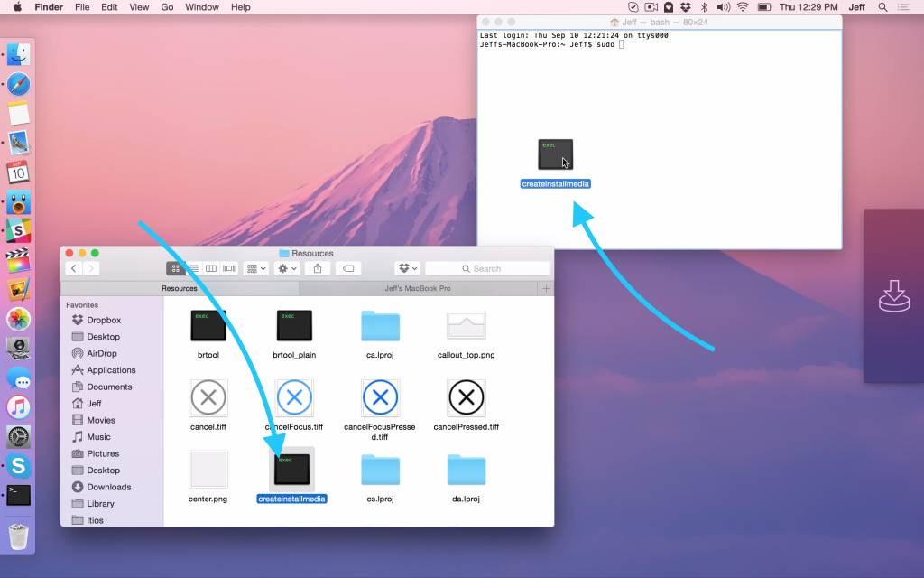Open Safari from the Dock
924x578 pixels.
19,84
